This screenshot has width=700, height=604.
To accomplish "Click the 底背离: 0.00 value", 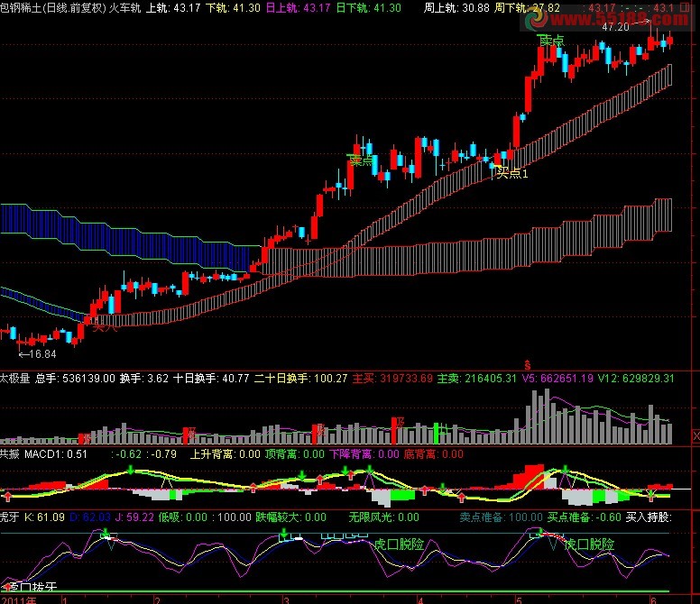I will pyautogui.click(x=434, y=454).
